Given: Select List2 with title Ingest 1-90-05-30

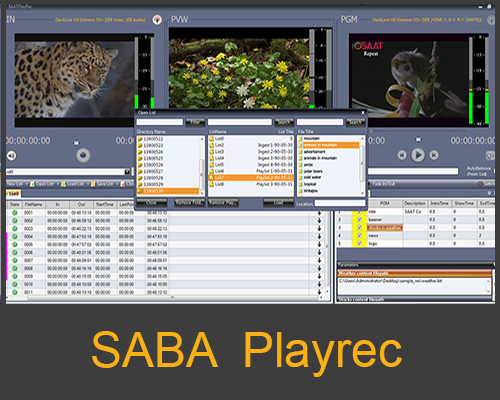Looking at the screenshot, I should pos(251,145).
